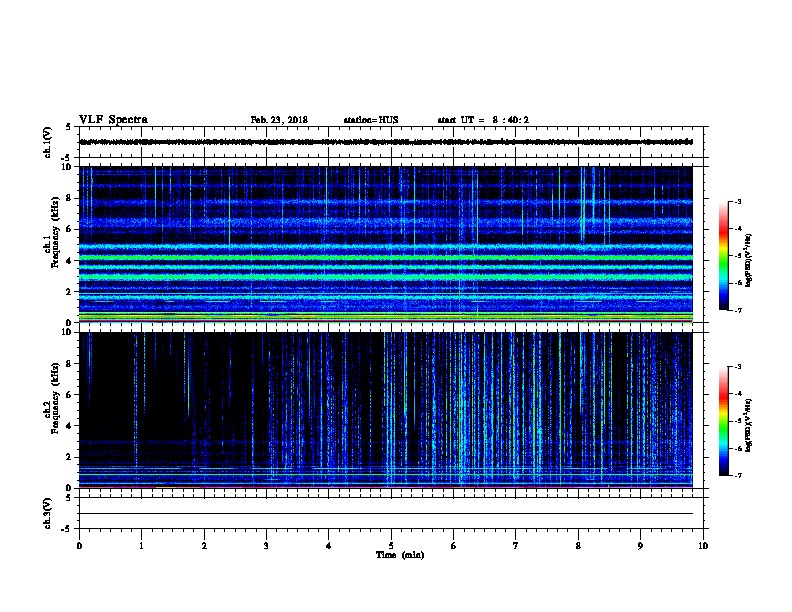The width and height of the screenshot is (792, 612).
Task: Click the ch.2 frequency axis "10" tick label
Action: click(67, 332)
